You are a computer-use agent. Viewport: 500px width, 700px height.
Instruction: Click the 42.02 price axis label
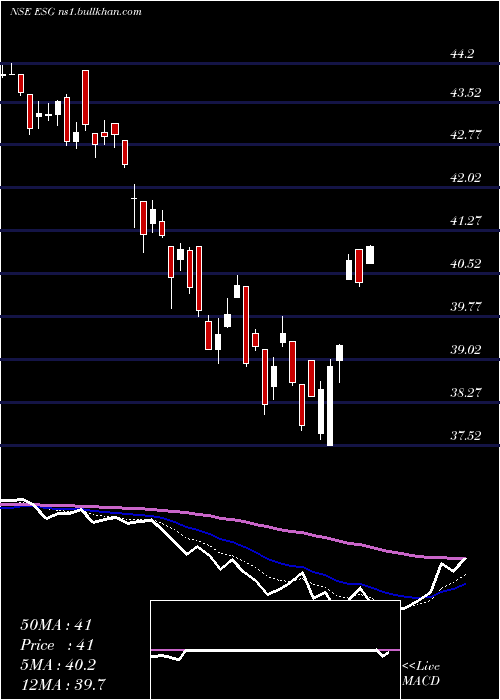(466, 178)
